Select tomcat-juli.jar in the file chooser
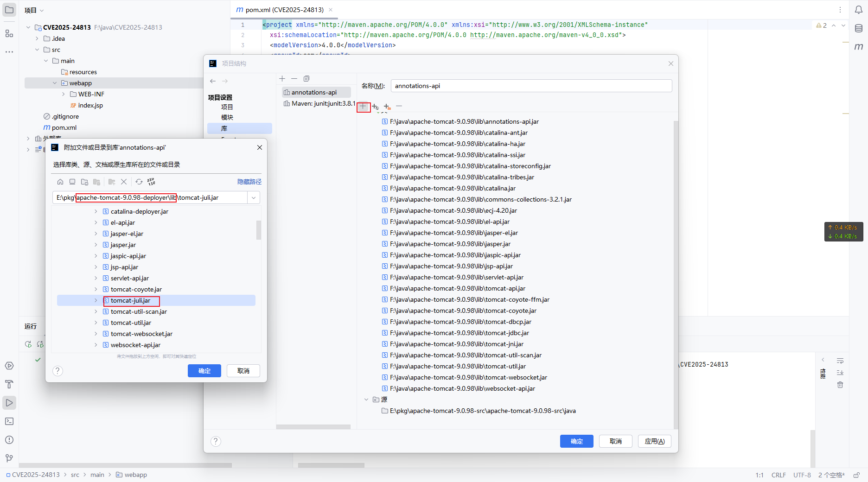This screenshot has width=868, height=482. 130,300
